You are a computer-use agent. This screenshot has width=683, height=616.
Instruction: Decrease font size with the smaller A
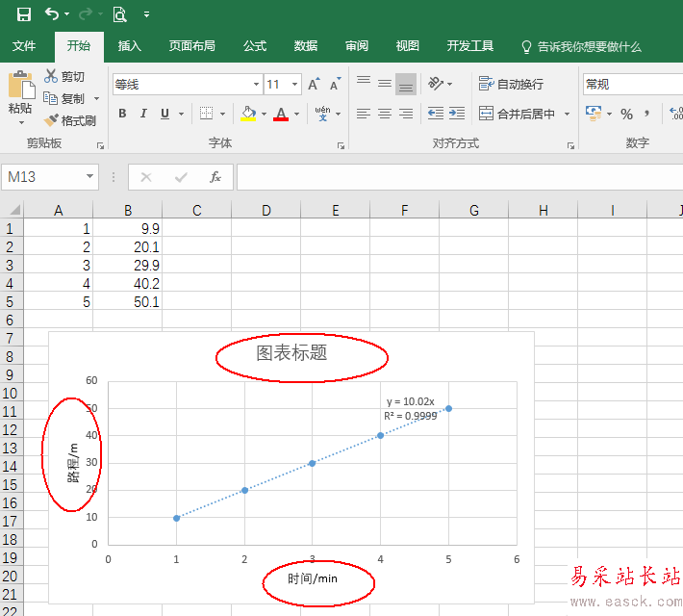335,84
